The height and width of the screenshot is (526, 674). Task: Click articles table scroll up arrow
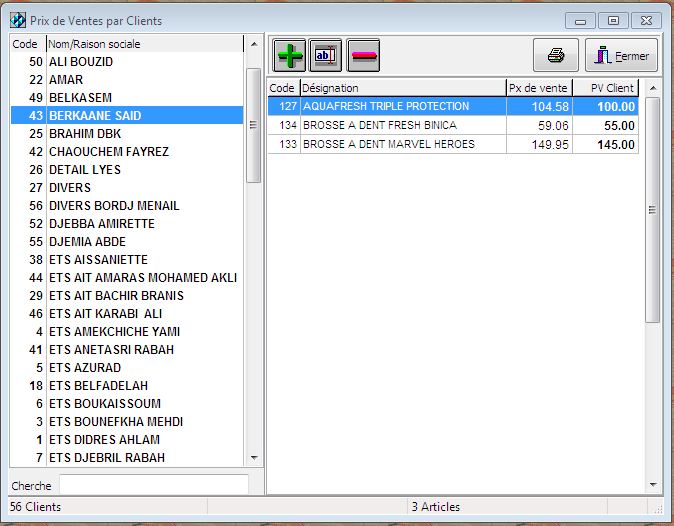[653, 88]
